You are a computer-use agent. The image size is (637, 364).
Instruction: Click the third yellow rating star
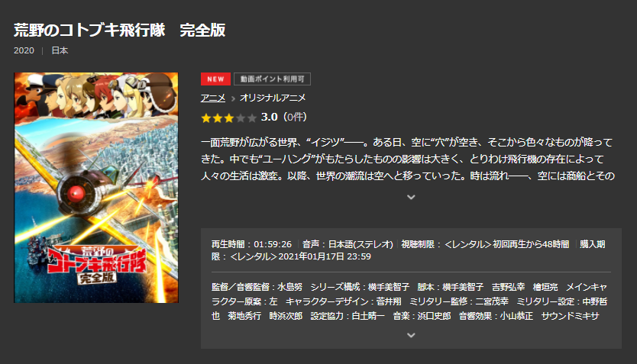pyautogui.click(x=228, y=118)
